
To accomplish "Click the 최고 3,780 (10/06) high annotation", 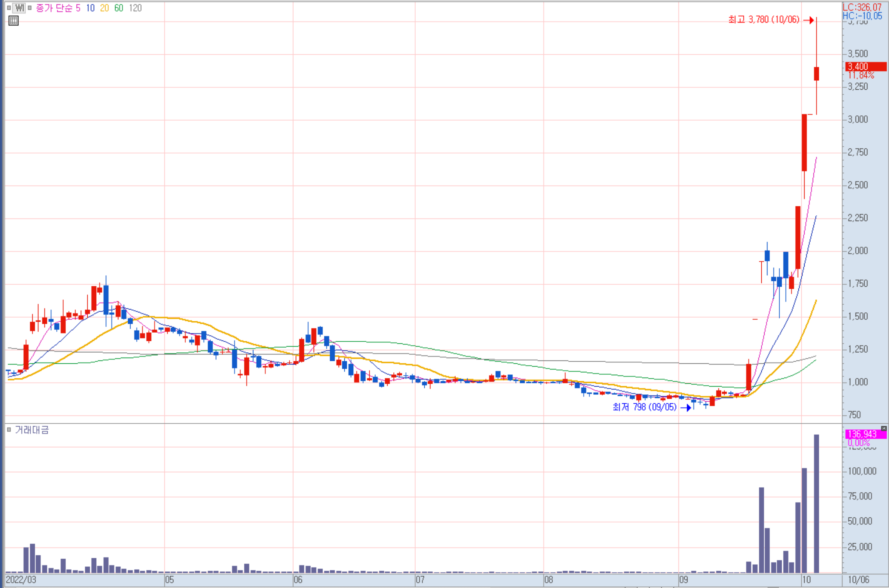I will point(764,20).
